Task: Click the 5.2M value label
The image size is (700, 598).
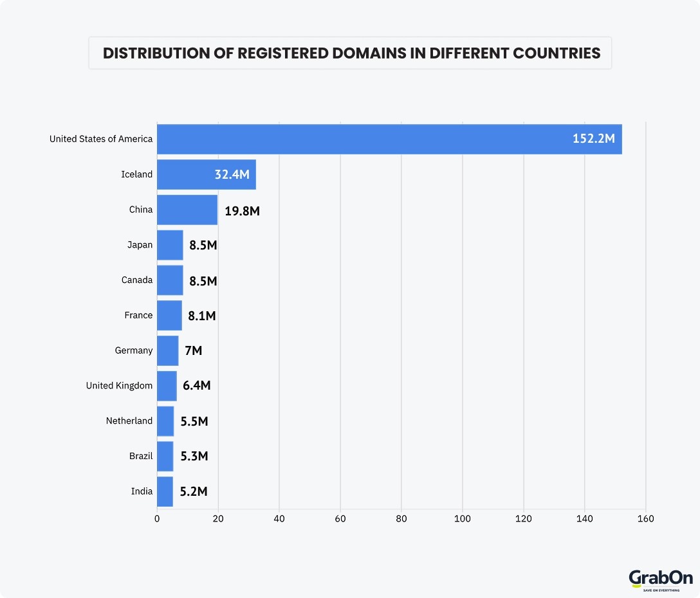Action: click(194, 491)
